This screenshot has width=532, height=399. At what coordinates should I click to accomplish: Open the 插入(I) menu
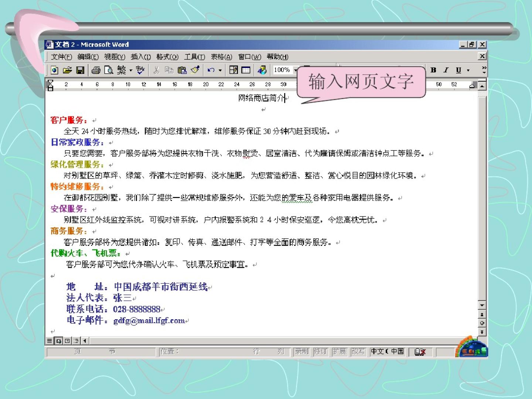(141, 57)
